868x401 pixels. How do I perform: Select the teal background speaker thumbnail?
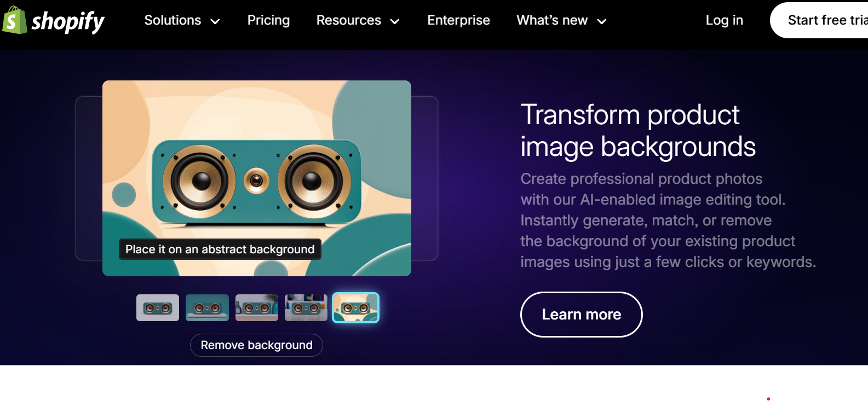[207, 308]
